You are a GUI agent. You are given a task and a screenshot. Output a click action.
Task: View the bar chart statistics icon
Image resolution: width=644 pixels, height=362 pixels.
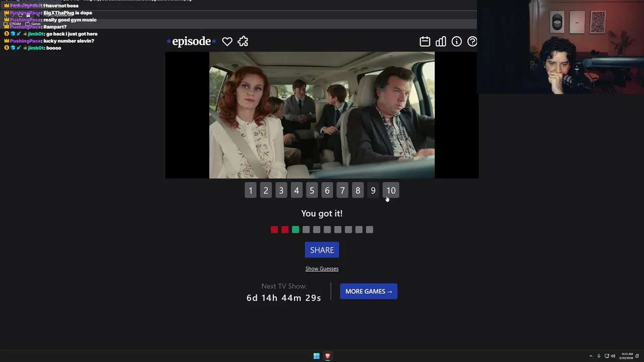(441, 42)
